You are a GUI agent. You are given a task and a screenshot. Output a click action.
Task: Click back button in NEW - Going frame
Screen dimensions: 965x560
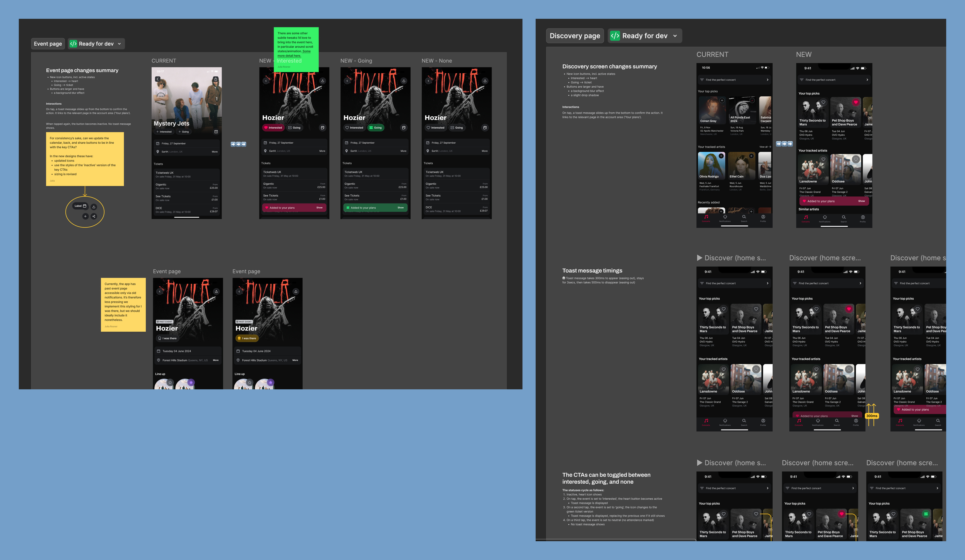pos(347,81)
